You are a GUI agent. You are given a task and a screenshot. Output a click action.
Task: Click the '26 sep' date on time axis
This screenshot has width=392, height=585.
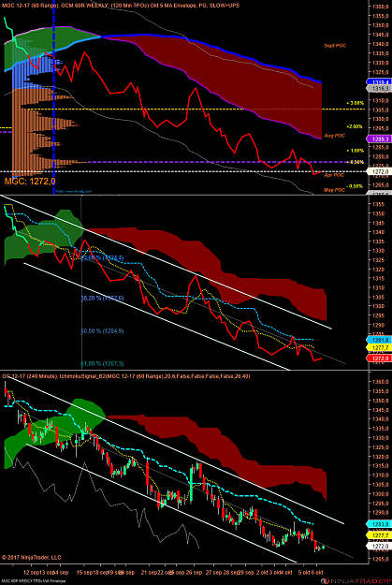pos(195,572)
